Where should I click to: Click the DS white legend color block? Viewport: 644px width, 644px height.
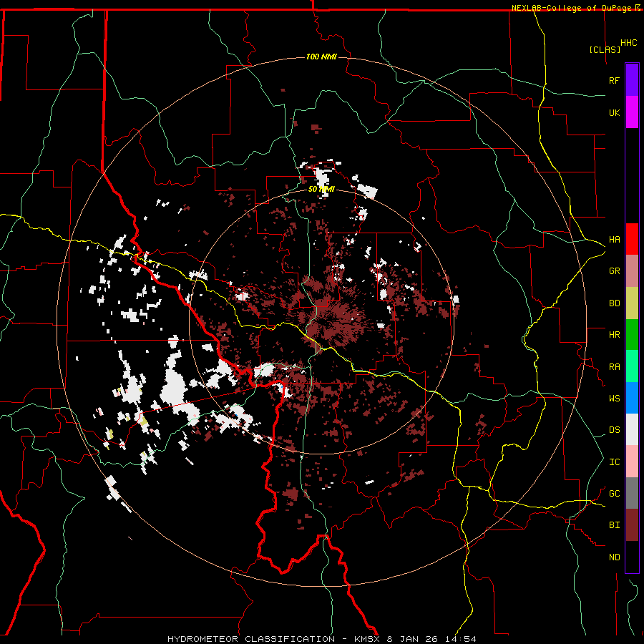click(632, 429)
